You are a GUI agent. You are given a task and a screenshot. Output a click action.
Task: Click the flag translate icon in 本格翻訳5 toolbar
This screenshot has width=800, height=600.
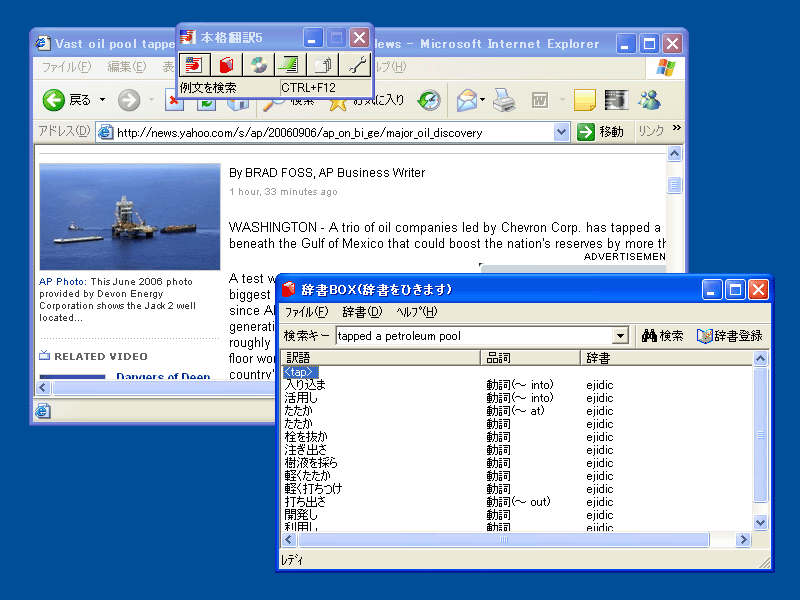(194, 65)
